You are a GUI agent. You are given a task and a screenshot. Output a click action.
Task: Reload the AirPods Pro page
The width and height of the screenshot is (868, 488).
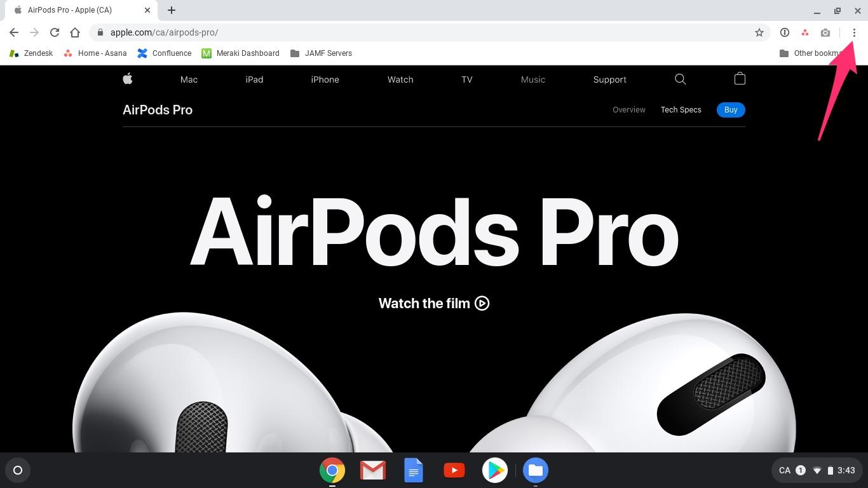tap(55, 32)
